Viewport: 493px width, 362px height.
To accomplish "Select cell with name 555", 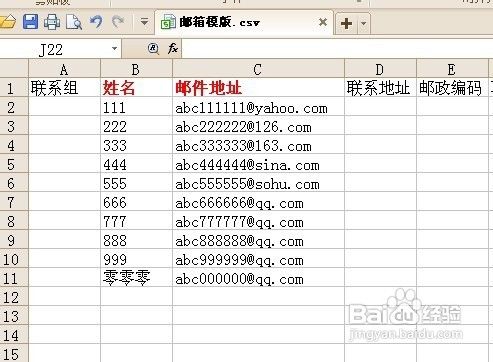I will click(x=136, y=183).
